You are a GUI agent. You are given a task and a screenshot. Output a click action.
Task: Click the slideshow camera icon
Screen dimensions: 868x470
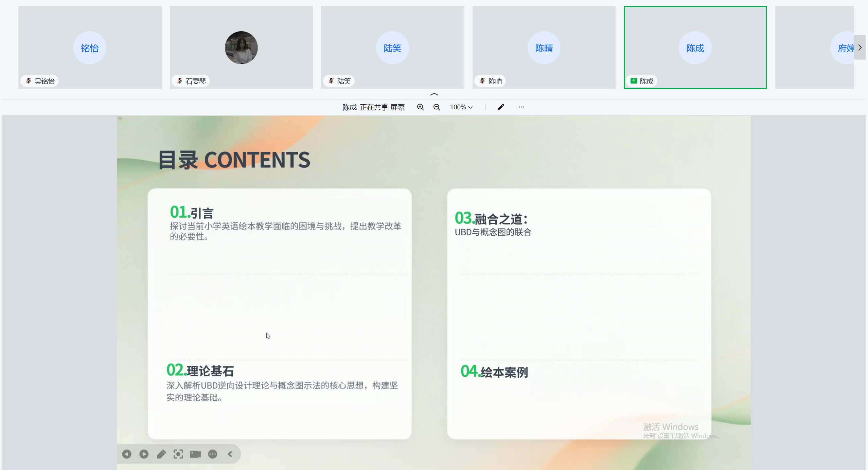pyautogui.click(x=195, y=454)
